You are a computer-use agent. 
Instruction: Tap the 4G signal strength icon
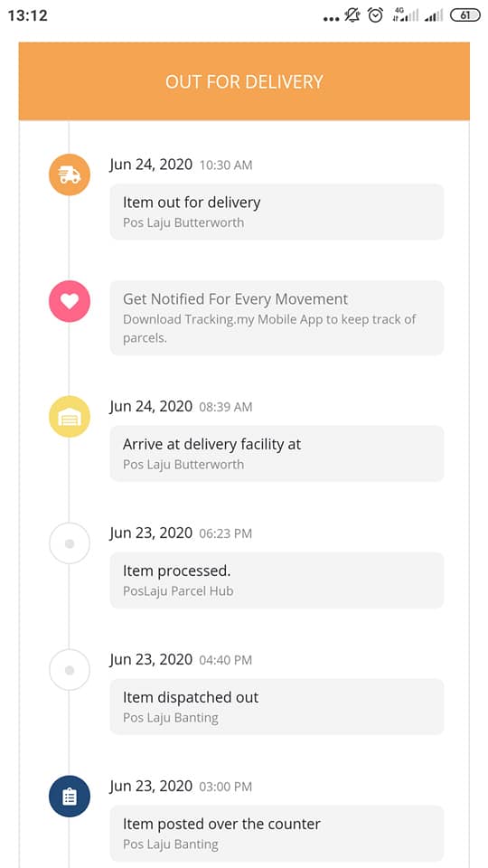coord(405,15)
